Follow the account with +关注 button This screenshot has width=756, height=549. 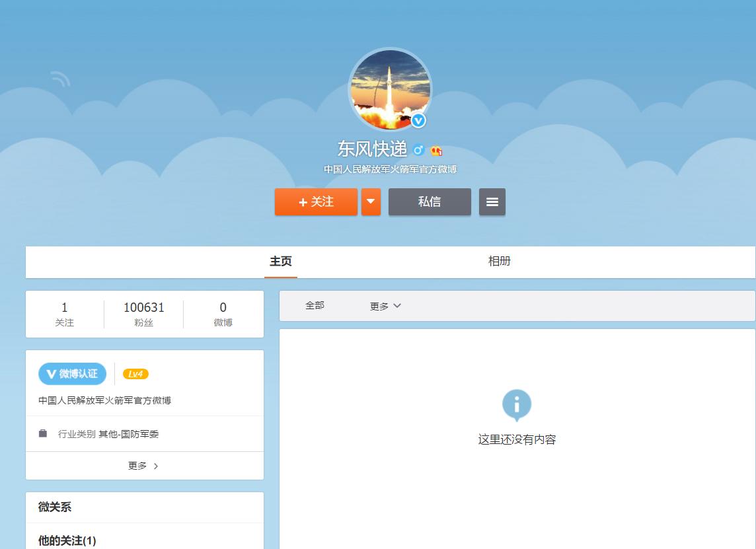point(316,202)
